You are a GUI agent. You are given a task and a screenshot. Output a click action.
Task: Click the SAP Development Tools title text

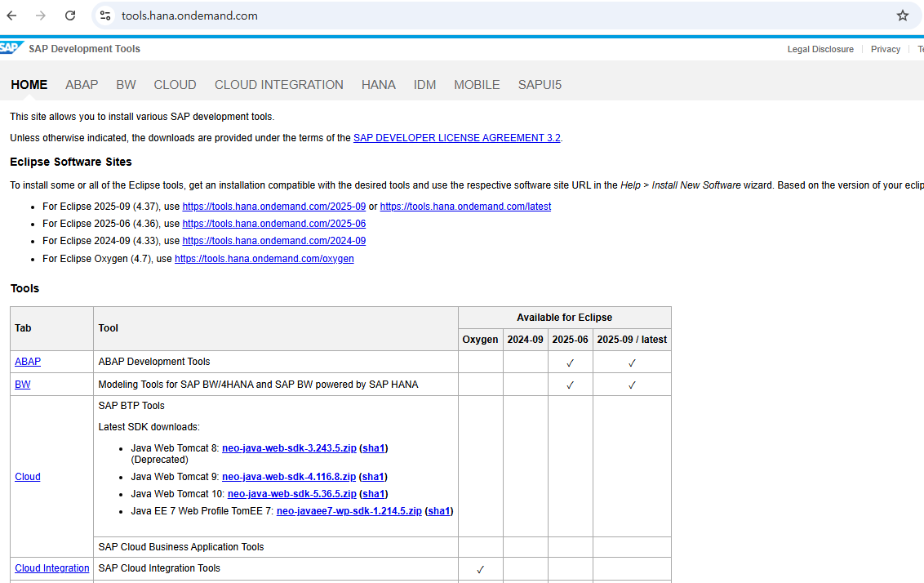pos(84,49)
